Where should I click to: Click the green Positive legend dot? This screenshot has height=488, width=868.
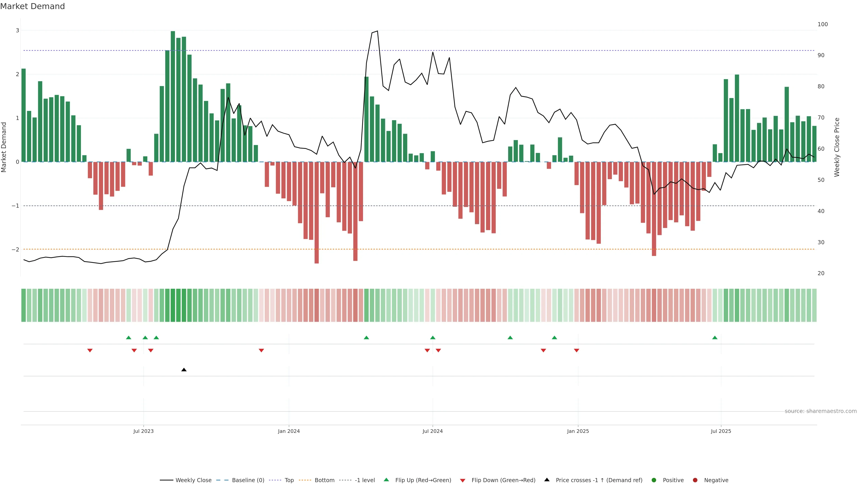coord(654,480)
